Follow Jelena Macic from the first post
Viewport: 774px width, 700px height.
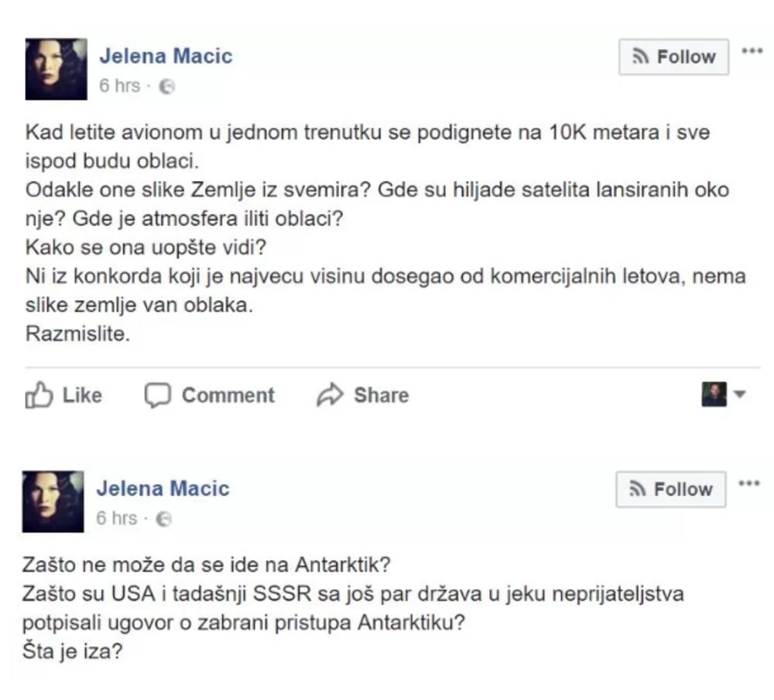(x=673, y=57)
